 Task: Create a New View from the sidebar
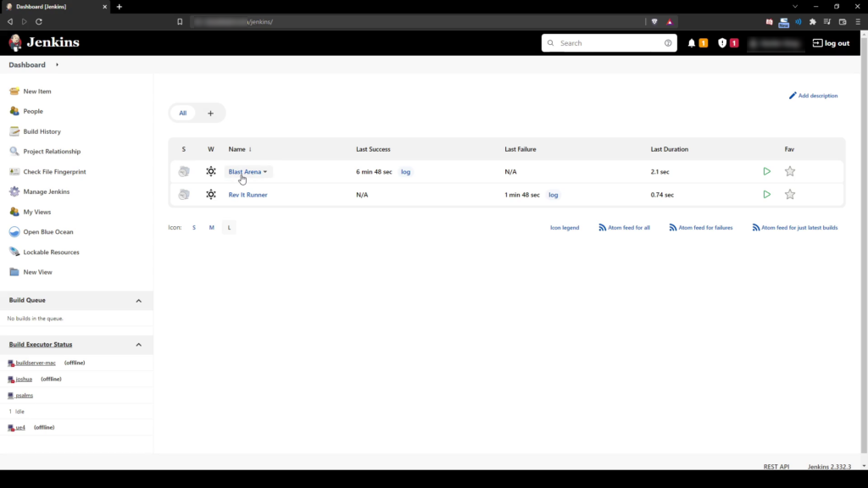click(x=37, y=272)
